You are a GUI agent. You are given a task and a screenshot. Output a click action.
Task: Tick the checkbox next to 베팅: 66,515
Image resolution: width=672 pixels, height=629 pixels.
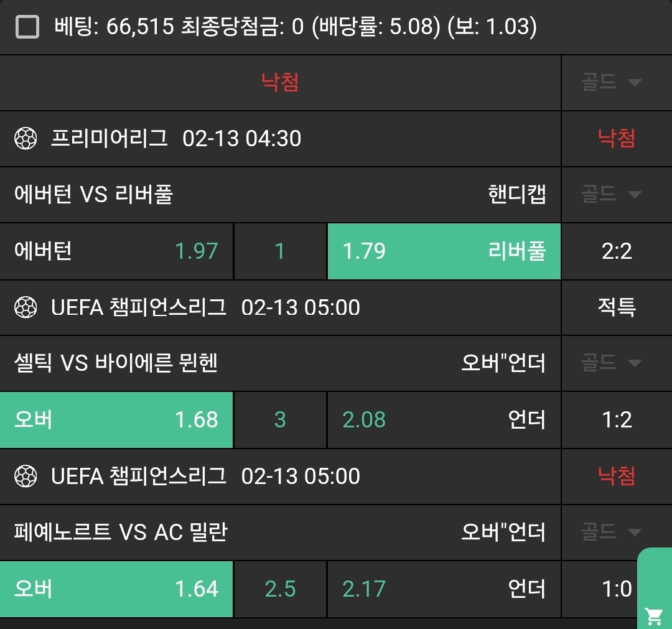pos(27,27)
